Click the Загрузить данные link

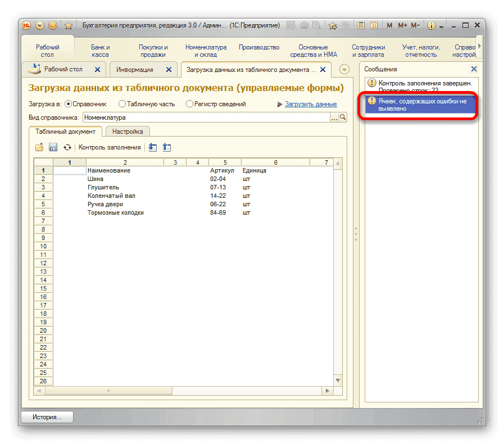coord(311,104)
